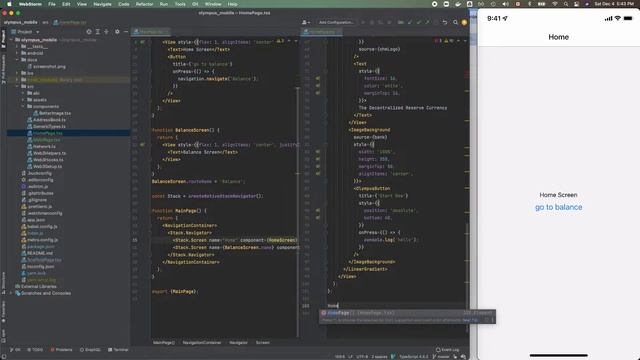
Task: Toggle npm side tool window tab
Action: (x=3, y=336)
